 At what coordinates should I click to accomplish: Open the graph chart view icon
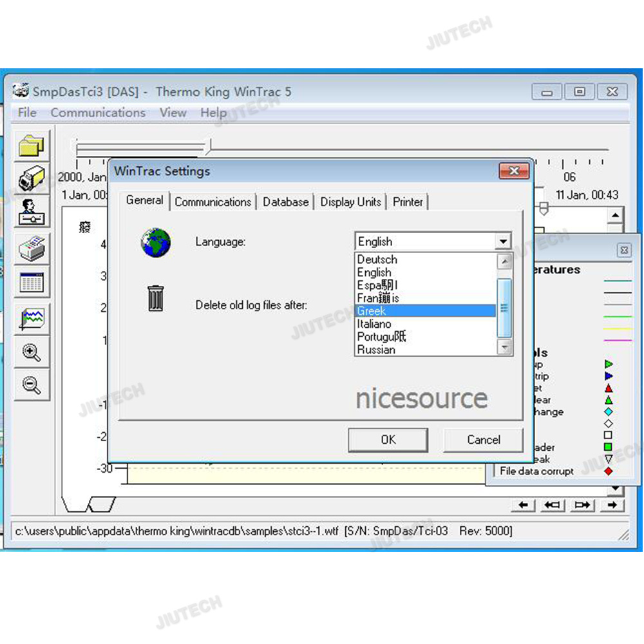[32, 319]
